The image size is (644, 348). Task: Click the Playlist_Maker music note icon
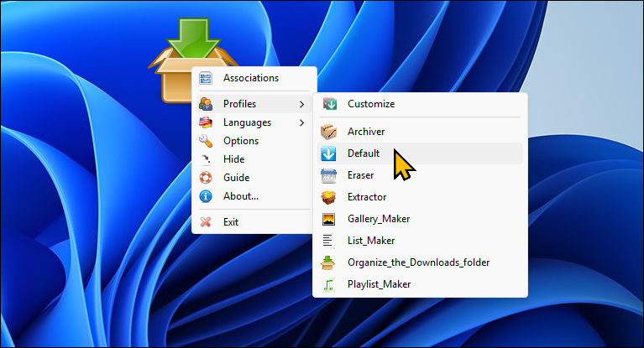[329, 284]
